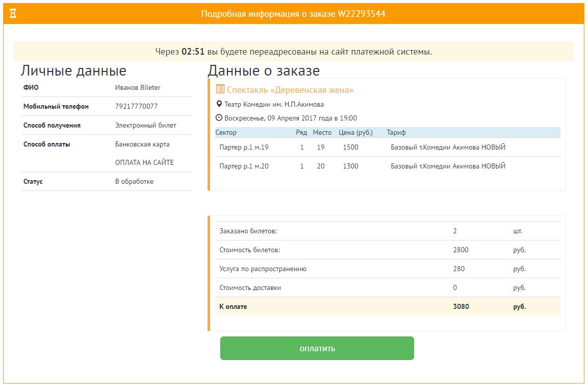
Task: Click the «В обработке» status value
Action: [x=134, y=181]
